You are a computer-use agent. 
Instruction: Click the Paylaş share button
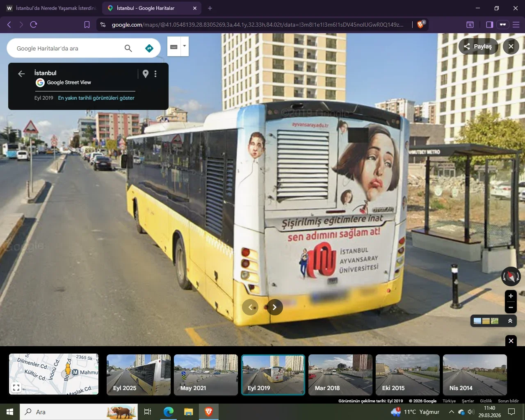tap(478, 46)
